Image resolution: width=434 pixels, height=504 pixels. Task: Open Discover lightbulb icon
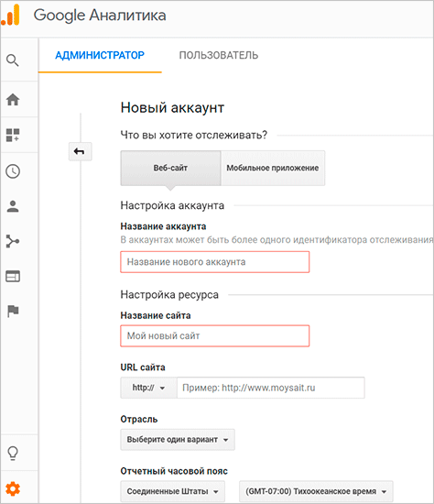(x=13, y=454)
